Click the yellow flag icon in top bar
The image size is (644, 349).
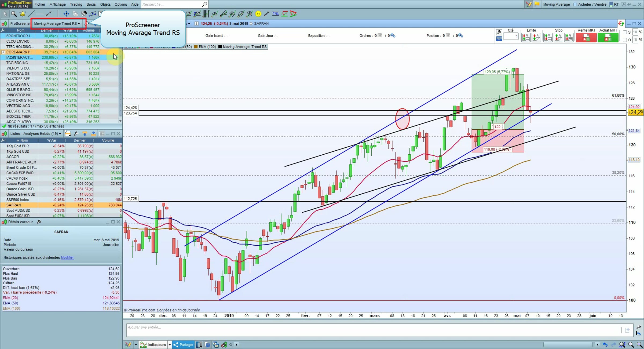(x=537, y=4)
